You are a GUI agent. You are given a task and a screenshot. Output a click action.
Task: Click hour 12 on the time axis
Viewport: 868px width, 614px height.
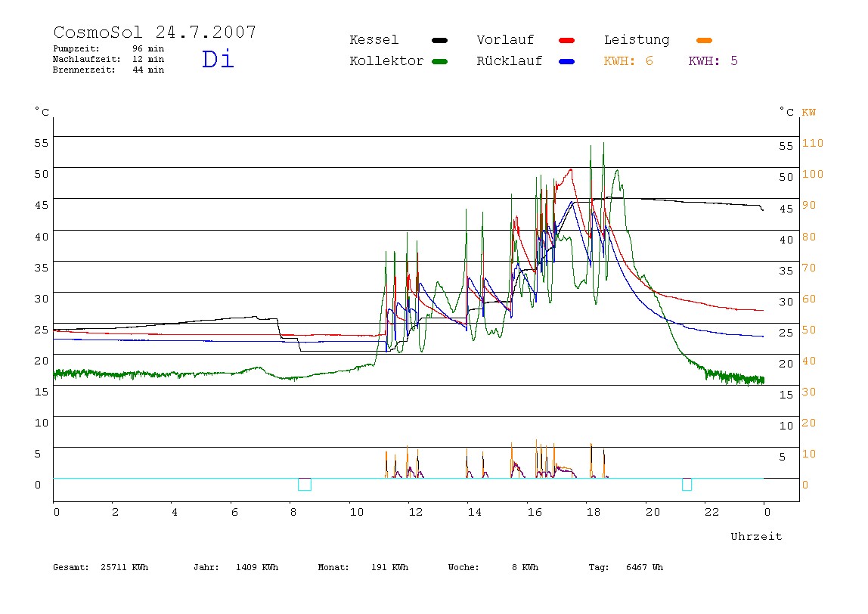click(416, 512)
